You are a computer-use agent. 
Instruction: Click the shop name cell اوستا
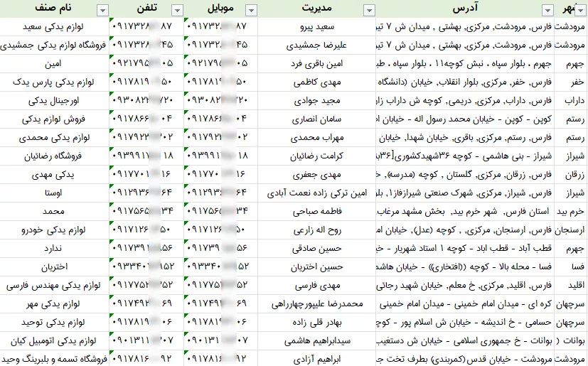pyautogui.click(x=54, y=193)
